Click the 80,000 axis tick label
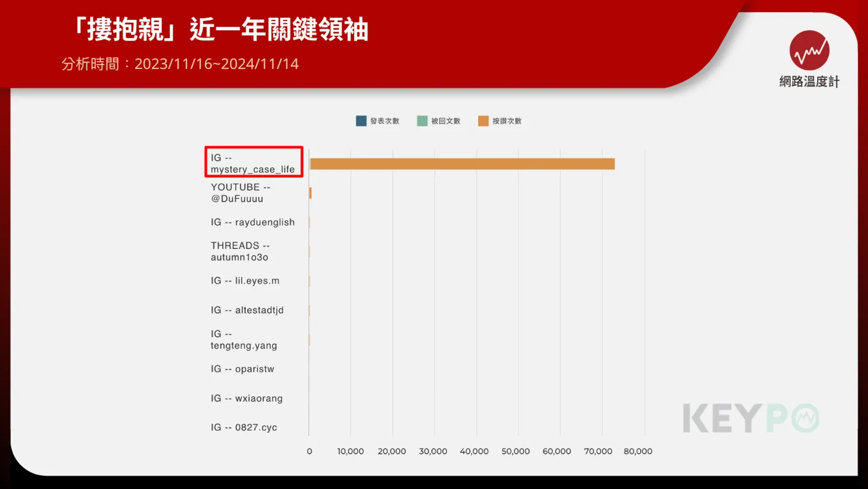This screenshot has width=868, height=489. click(638, 451)
